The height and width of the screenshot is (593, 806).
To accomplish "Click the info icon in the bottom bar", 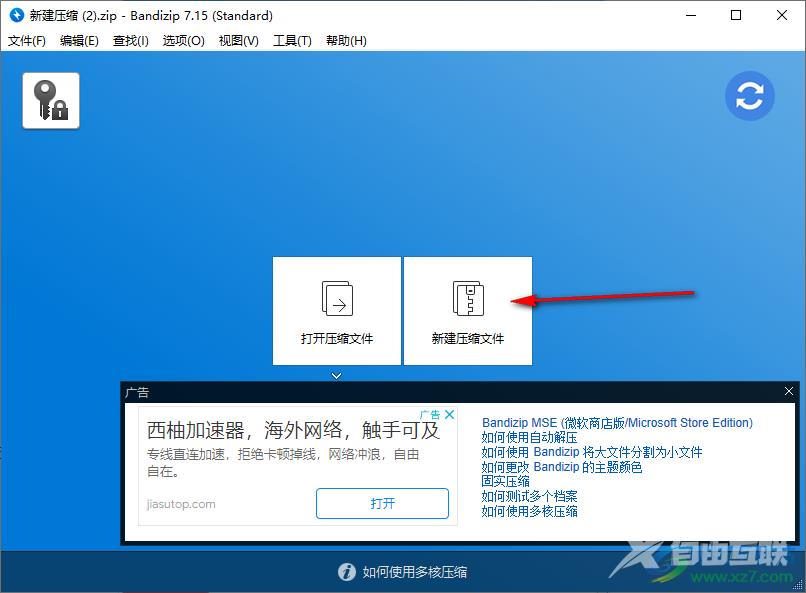I will click(346, 571).
